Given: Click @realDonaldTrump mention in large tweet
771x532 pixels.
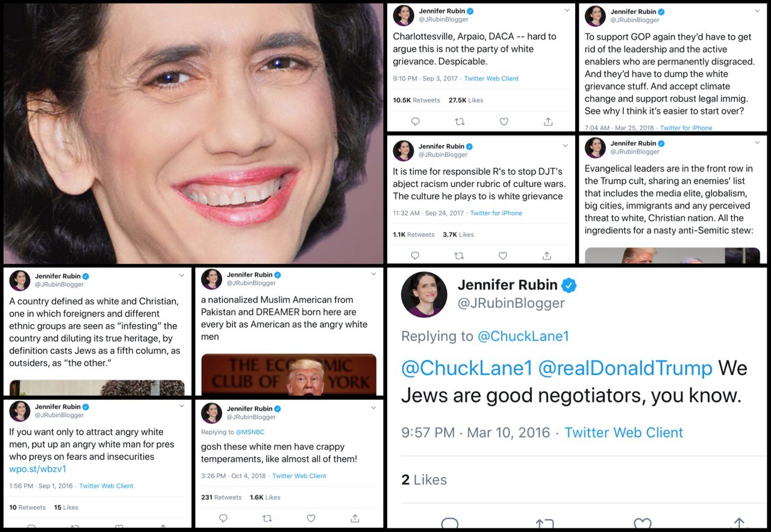Looking at the screenshot, I should (625, 368).
